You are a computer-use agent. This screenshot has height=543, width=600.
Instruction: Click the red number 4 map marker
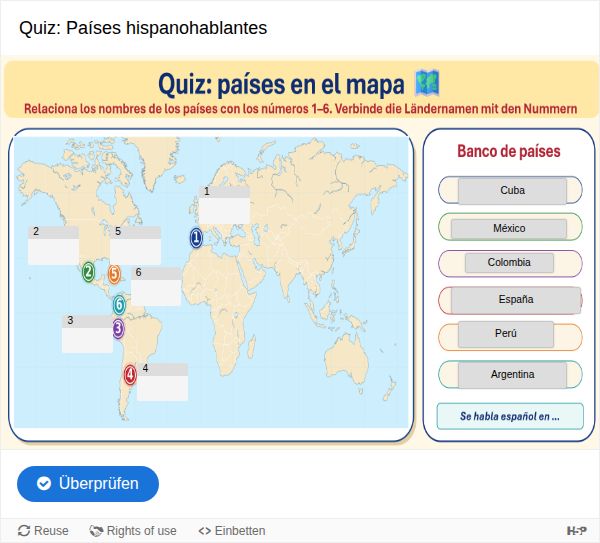(130, 375)
